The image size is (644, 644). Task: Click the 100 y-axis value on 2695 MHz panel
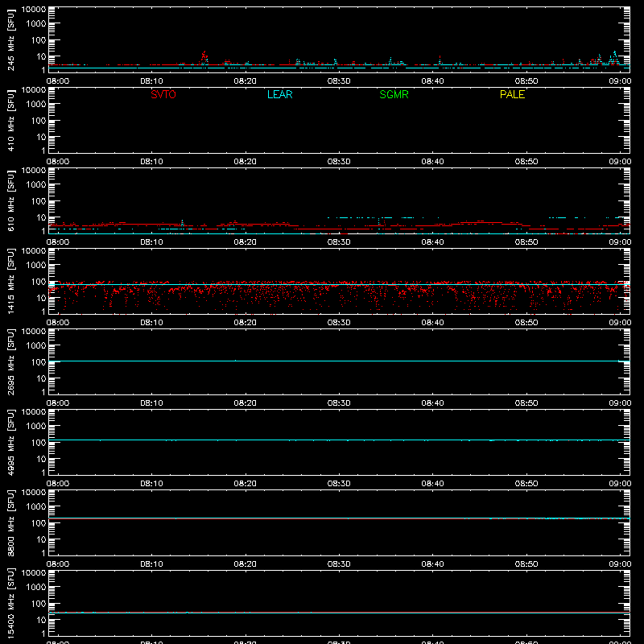[39, 362]
